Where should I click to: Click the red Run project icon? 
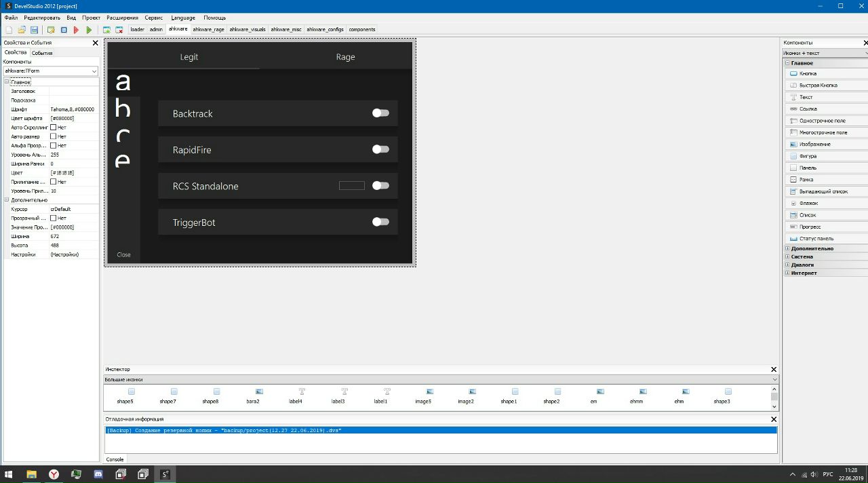(x=76, y=30)
